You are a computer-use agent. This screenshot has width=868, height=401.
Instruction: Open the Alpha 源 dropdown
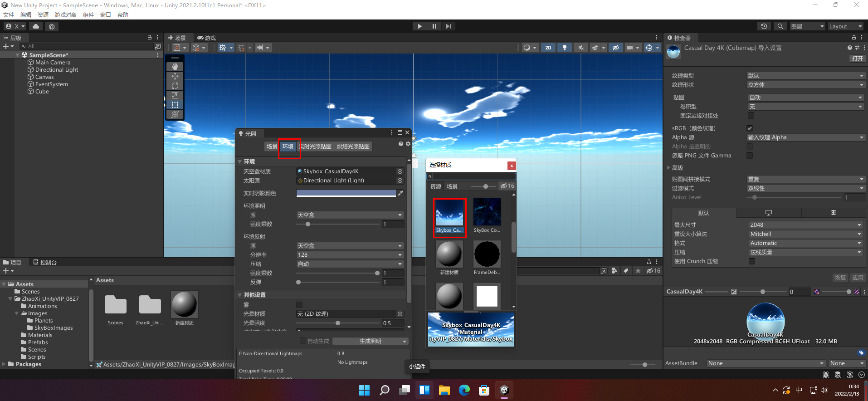click(806, 137)
